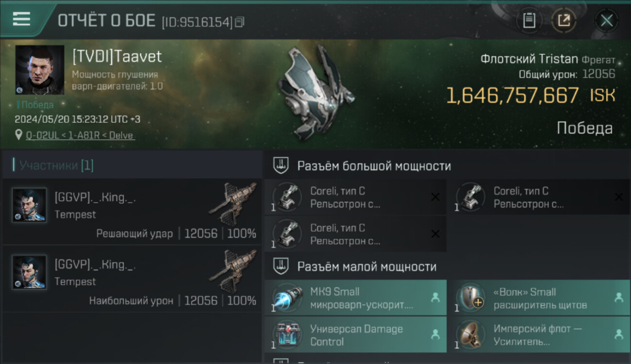Open the clipboard report icon

(x=529, y=20)
